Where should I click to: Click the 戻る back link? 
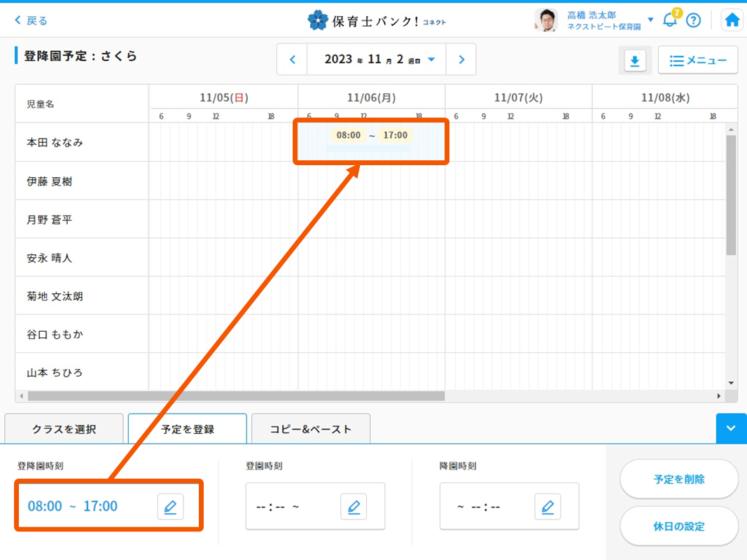click(31, 20)
